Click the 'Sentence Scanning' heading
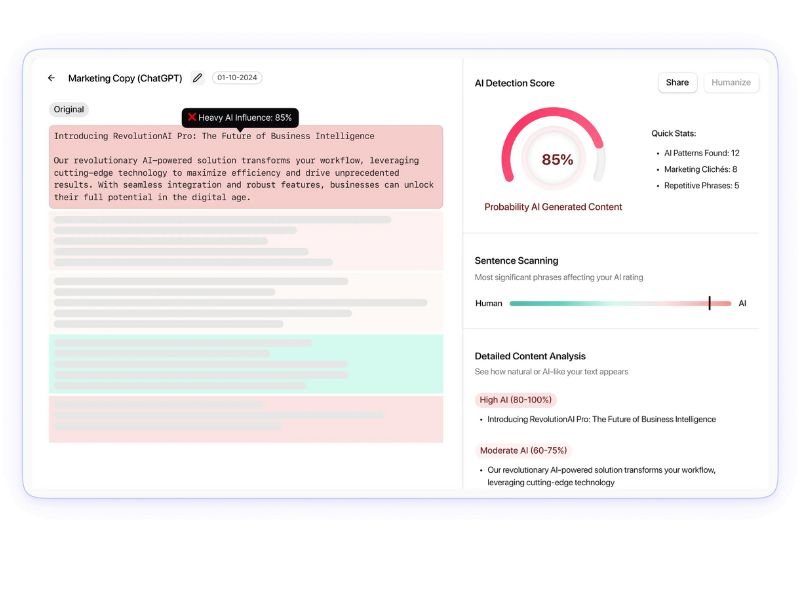Viewport: 800px width, 600px height. [516, 261]
